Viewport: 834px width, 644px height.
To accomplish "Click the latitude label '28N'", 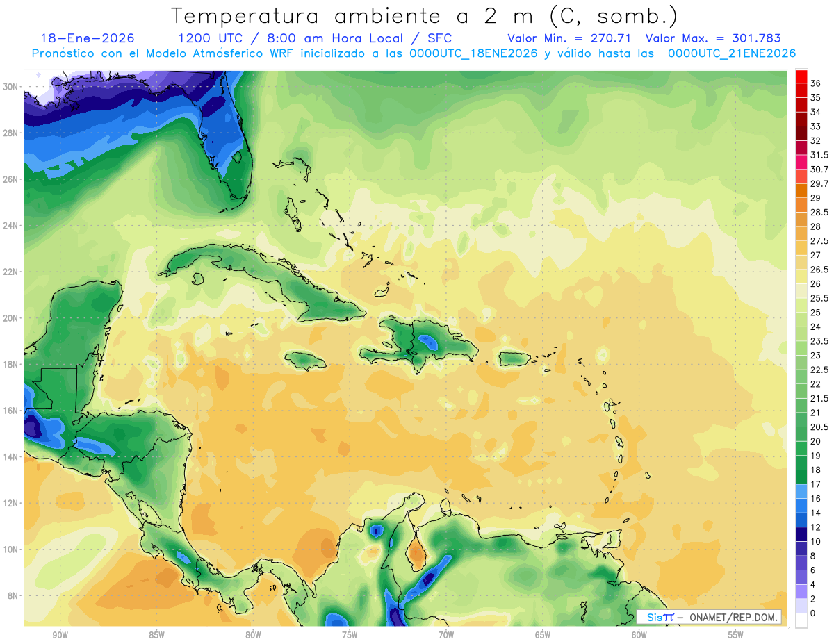I will point(10,133).
